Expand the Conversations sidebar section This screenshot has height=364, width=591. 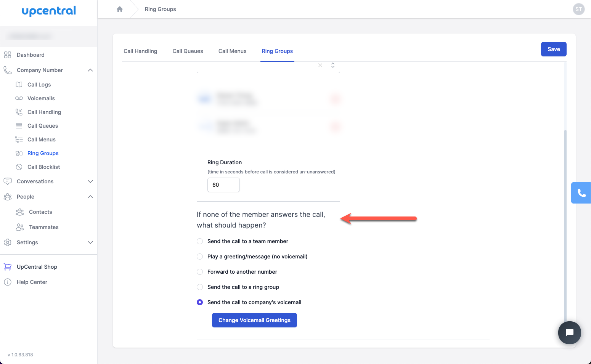coord(90,181)
